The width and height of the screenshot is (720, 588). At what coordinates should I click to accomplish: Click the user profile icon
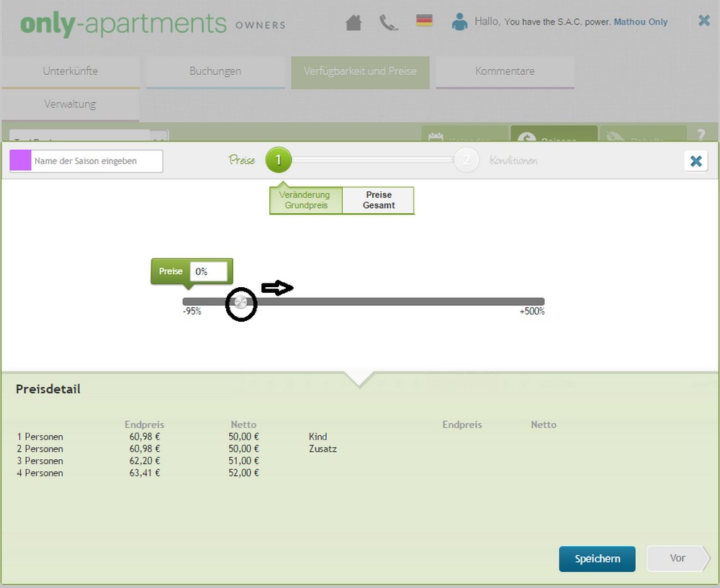[459, 22]
